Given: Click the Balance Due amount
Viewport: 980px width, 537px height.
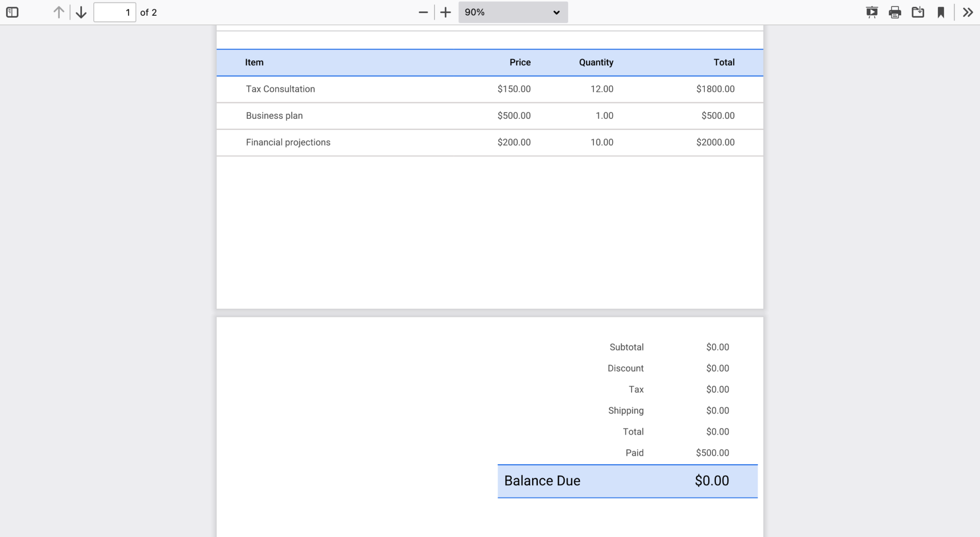Looking at the screenshot, I should point(712,481).
